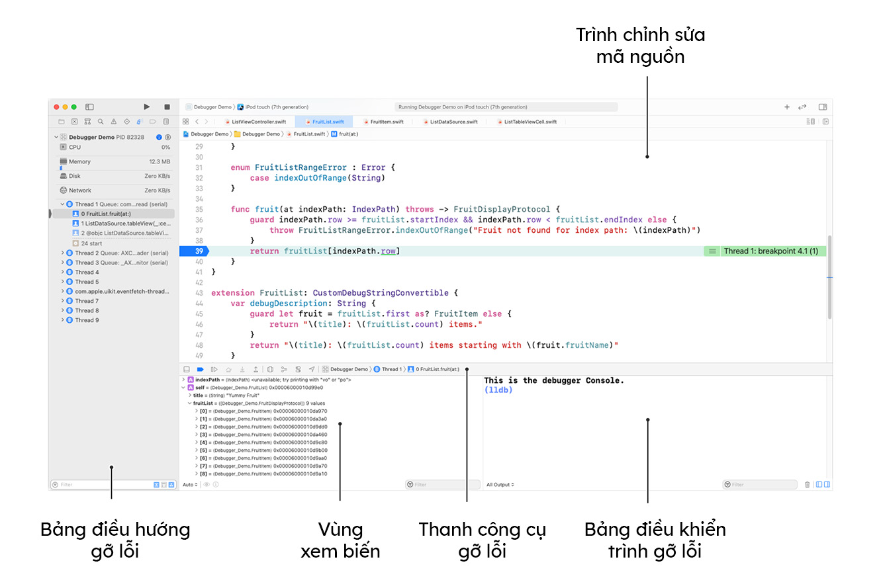Open the Source Control navigator
This screenshot has height=588, width=881.
click(74, 122)
